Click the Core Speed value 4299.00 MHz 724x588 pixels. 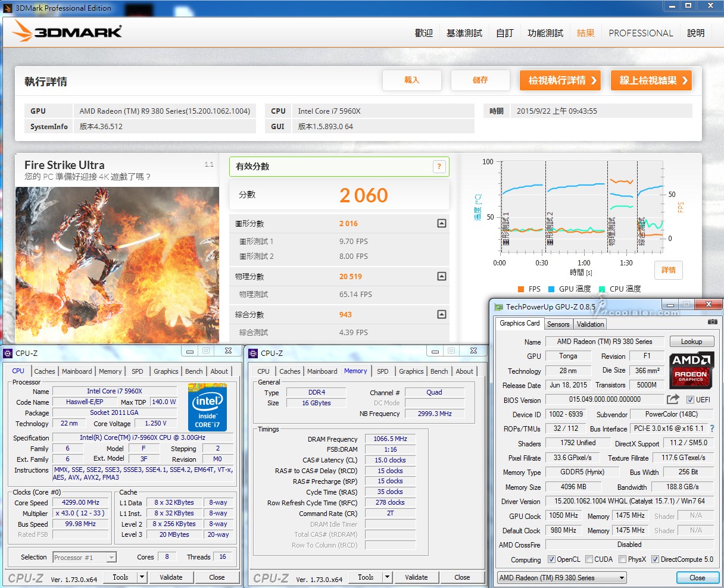coord(82,503)
